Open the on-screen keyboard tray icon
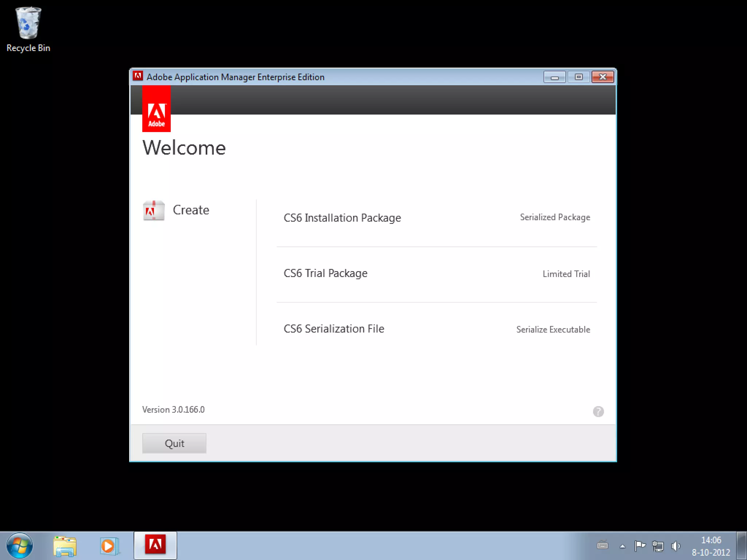 [x=603, y=545]
